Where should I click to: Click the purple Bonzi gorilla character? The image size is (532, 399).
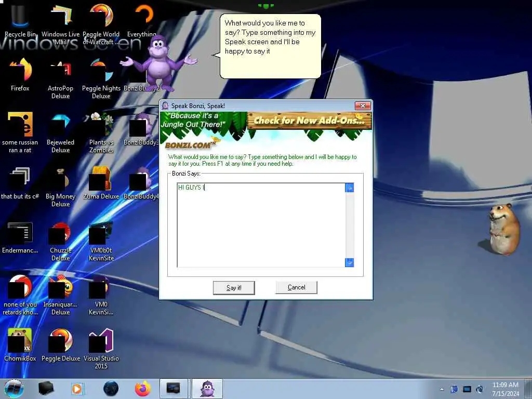tap(159, 64)
